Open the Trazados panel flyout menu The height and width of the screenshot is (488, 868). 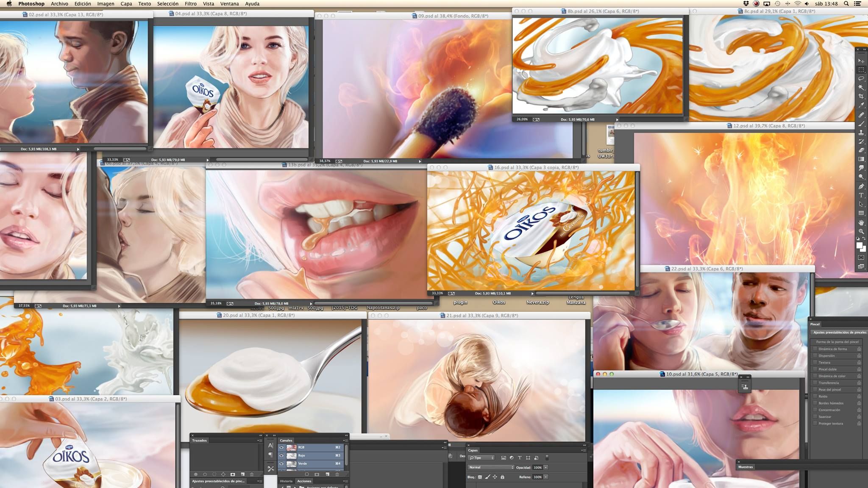260,441
